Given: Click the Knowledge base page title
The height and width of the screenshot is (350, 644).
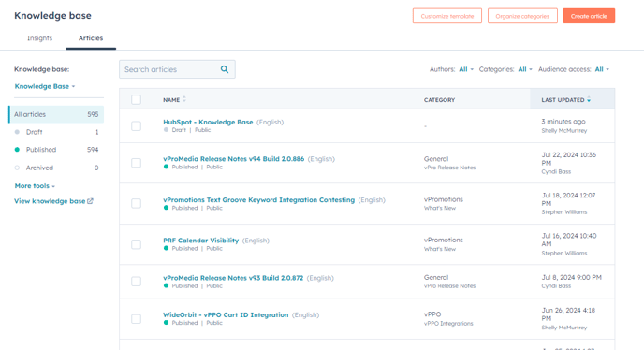Looking at the screenshot, I should 52,16.
